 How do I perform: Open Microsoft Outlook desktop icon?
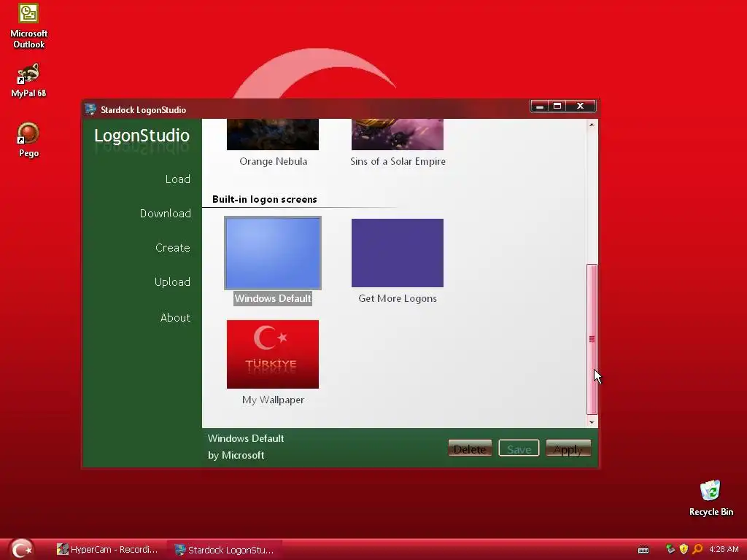(28, 26)
